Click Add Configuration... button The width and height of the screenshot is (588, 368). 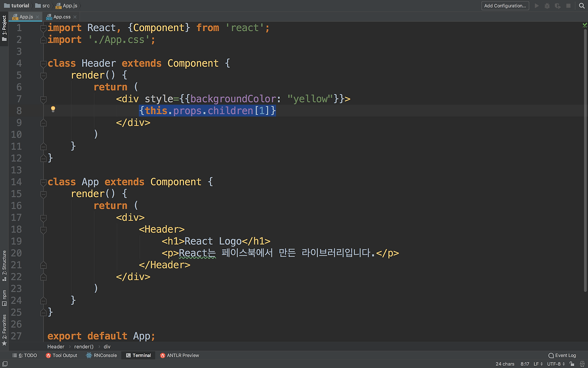pyautogui.click(x=505, y=6)
